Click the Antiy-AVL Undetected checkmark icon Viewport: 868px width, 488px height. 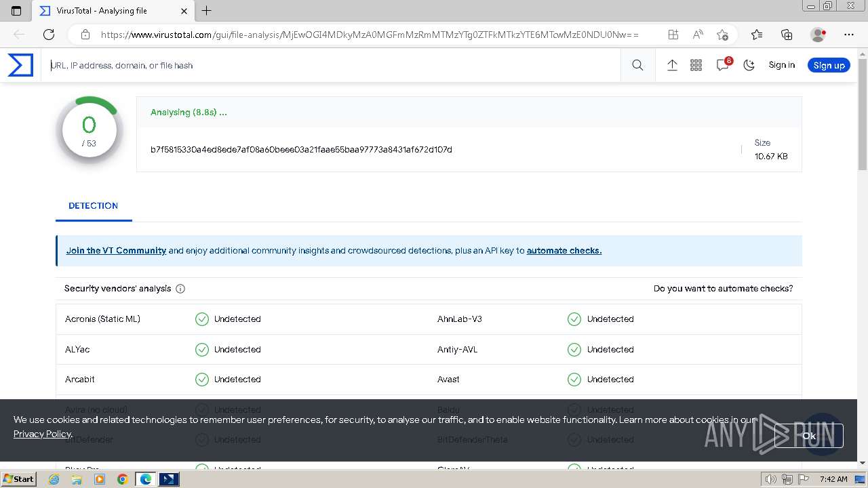click(574, 350)
